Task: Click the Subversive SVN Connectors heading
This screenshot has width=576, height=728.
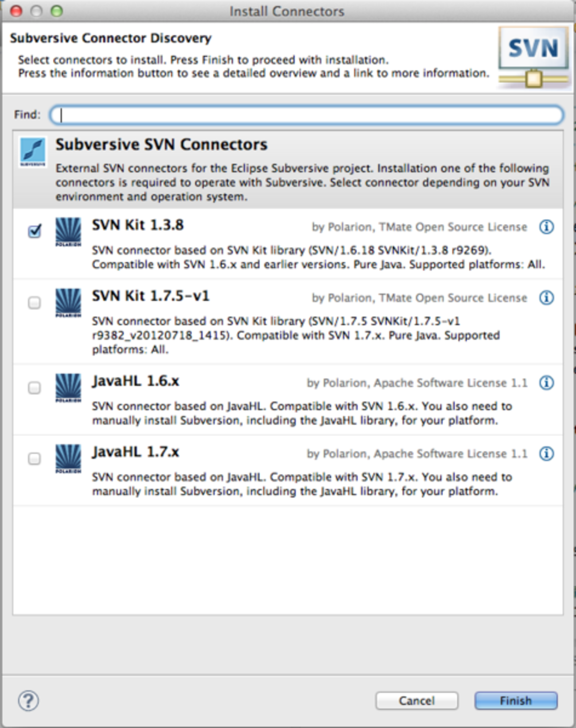Action: tap(161, 145)
